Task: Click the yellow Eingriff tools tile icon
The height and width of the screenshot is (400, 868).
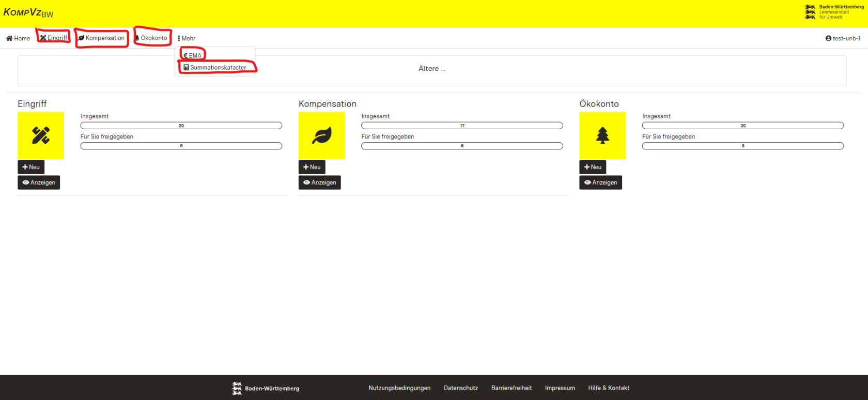Action: 41,135
